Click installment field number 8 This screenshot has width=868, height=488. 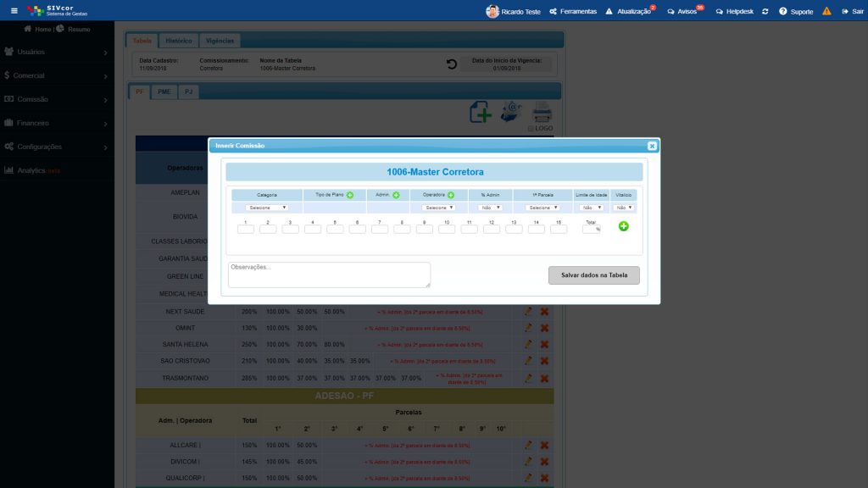pyautogui.click(x=402, y=229)
